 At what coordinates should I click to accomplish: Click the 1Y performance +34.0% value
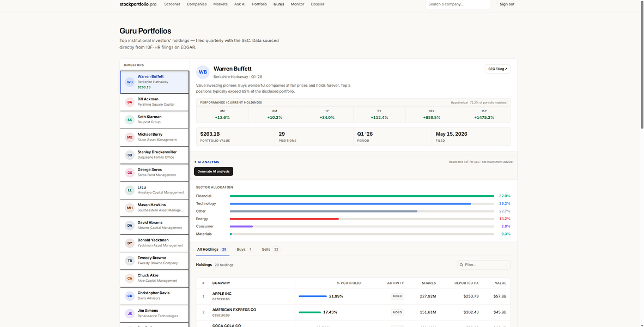(327, 118)
